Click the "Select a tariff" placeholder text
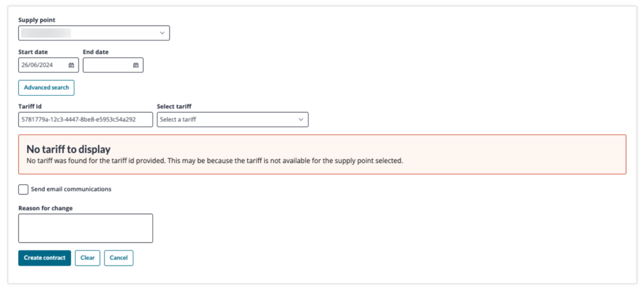 point(178,120)
